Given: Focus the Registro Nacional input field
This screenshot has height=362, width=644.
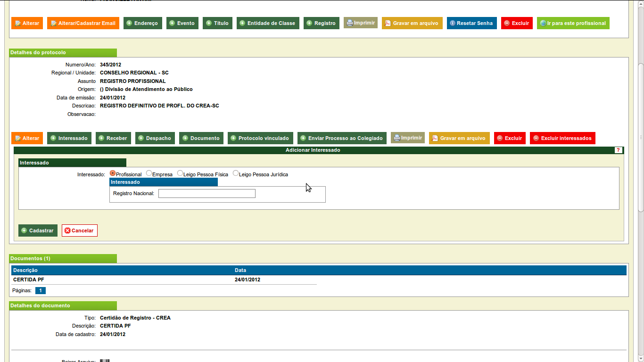Looking at the screenshot, I should (207, 193).
